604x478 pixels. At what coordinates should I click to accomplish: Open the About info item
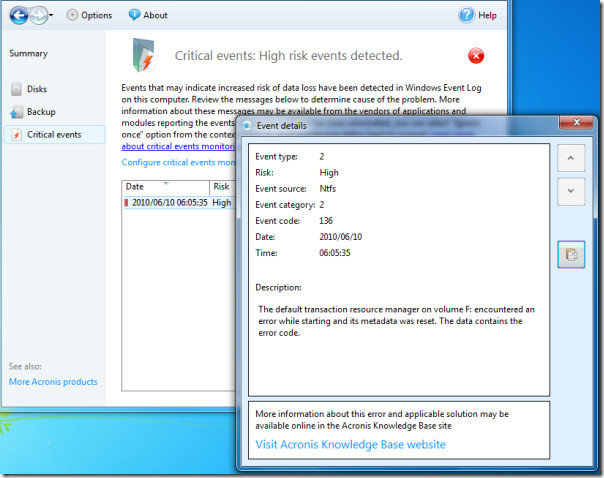[x=148, y=15]
